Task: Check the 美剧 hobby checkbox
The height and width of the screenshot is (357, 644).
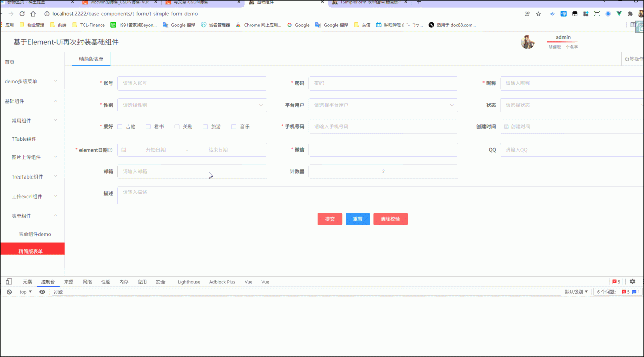Action: point(177,127)
